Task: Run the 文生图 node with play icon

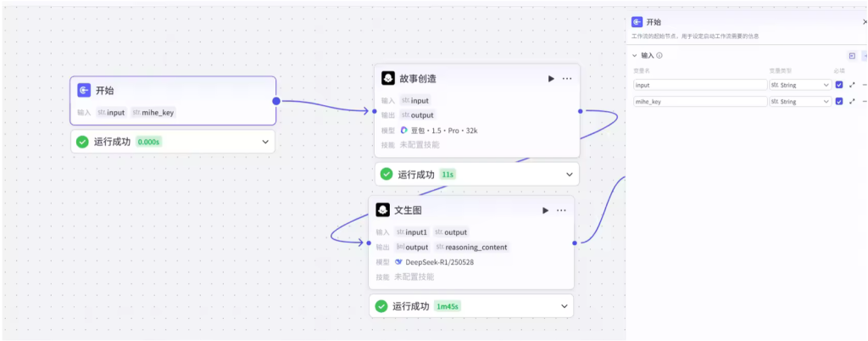Action: point(545,210)
